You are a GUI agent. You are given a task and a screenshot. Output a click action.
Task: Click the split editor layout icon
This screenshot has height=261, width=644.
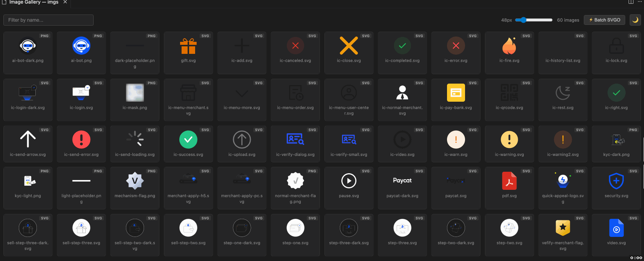pos(631,2)
